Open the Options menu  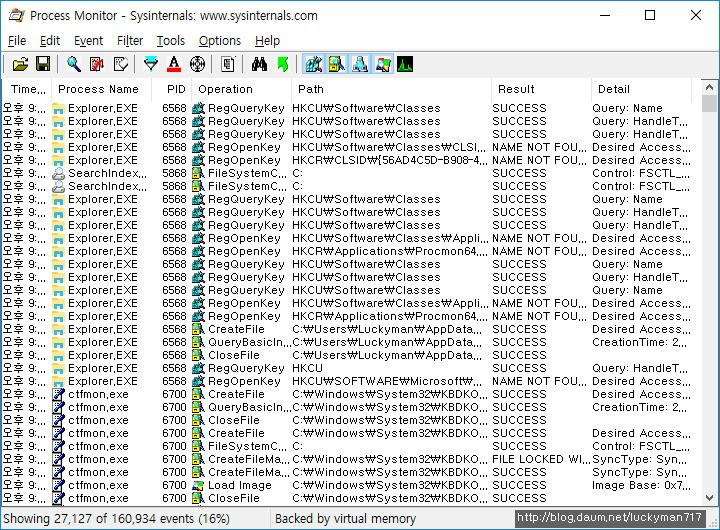(x=220, y=41)
